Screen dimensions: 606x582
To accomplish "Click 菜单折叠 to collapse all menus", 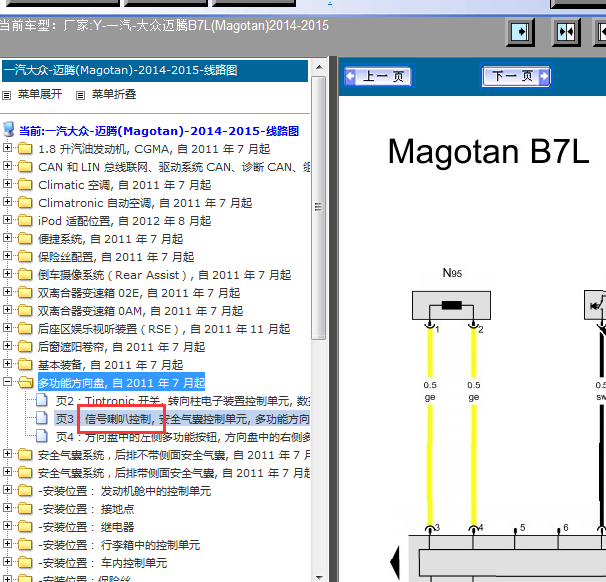I will (x=114, y=94).
